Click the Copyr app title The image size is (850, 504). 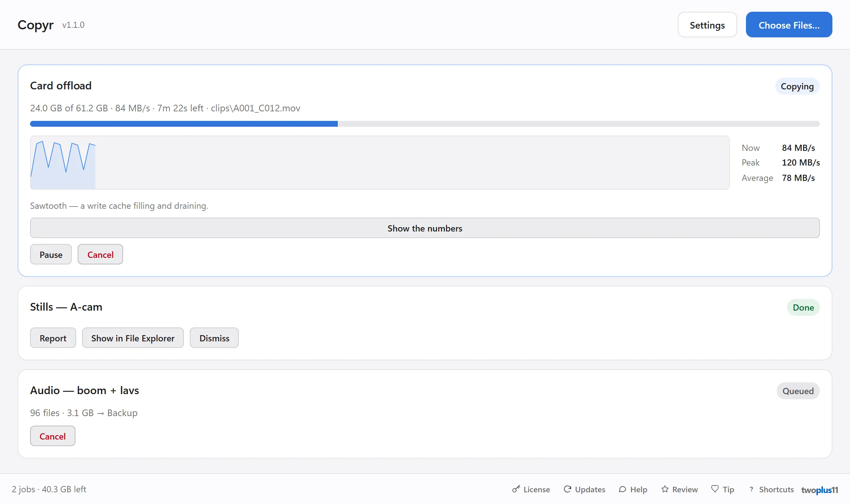36,25
